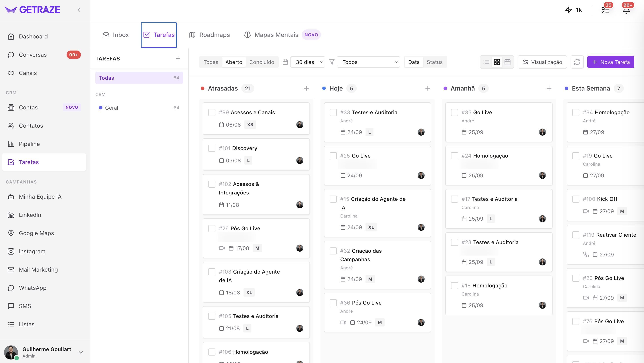Select the Todas task list row
Image resolution: width=644 pixels, height=363 pixels.
[x=139, y=78]
